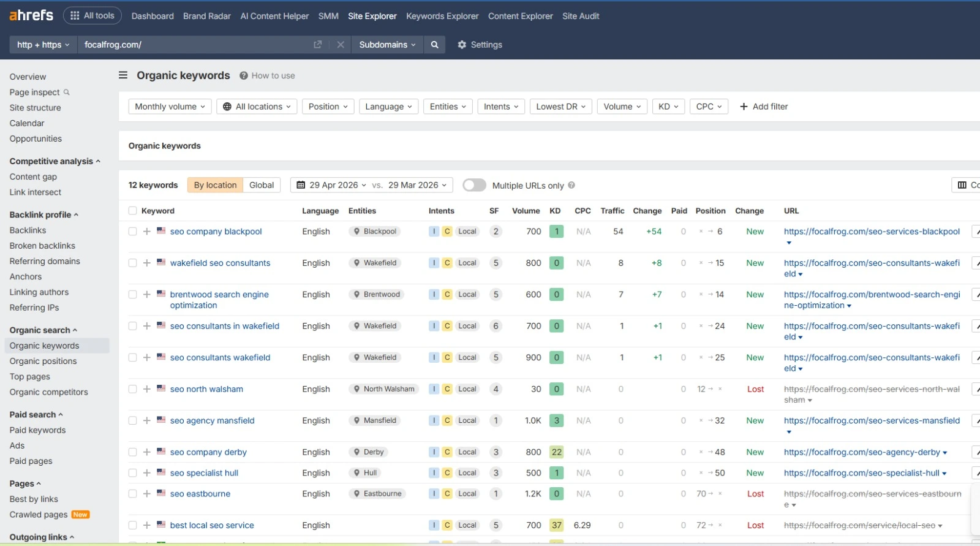Expand plus icon for seo agency mansfield

[x=146, y=421]
